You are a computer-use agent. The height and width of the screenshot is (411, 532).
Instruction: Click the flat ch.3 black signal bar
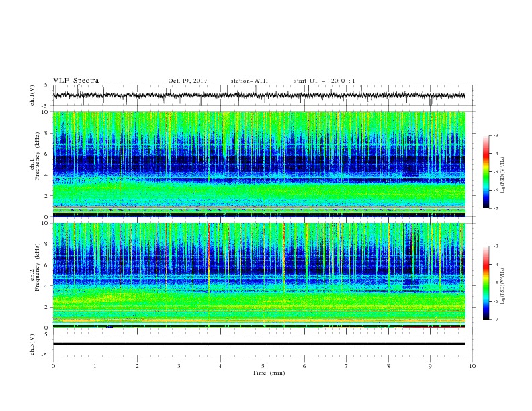tap(259, 344)
